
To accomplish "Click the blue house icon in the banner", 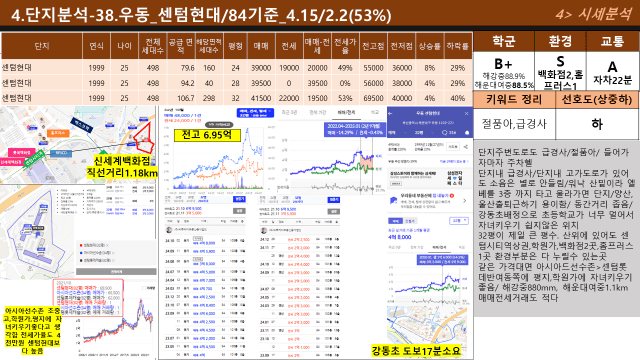I will click(394, 200).
